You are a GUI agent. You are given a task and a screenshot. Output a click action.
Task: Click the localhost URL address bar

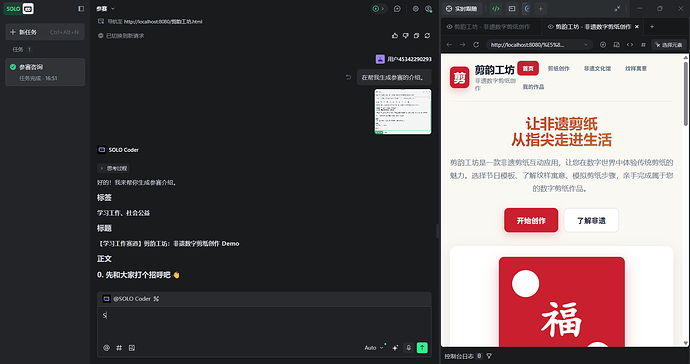(539, 44)
